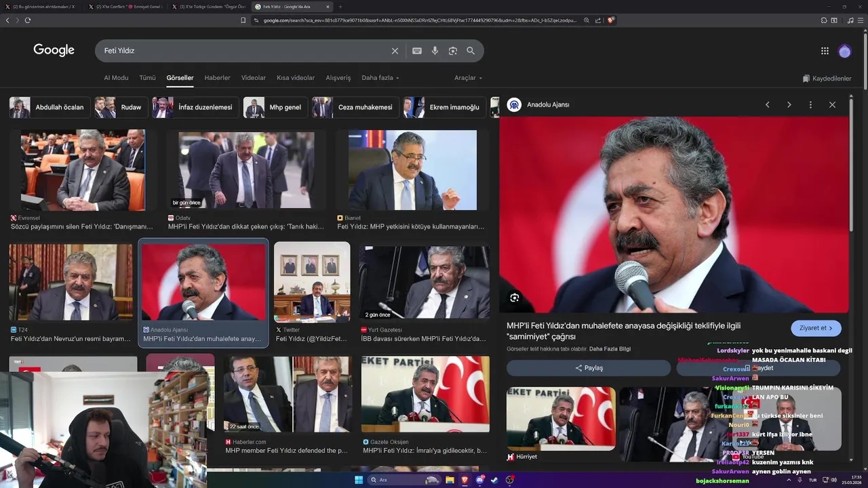Search by image with Google Lens

pos(453,51)
